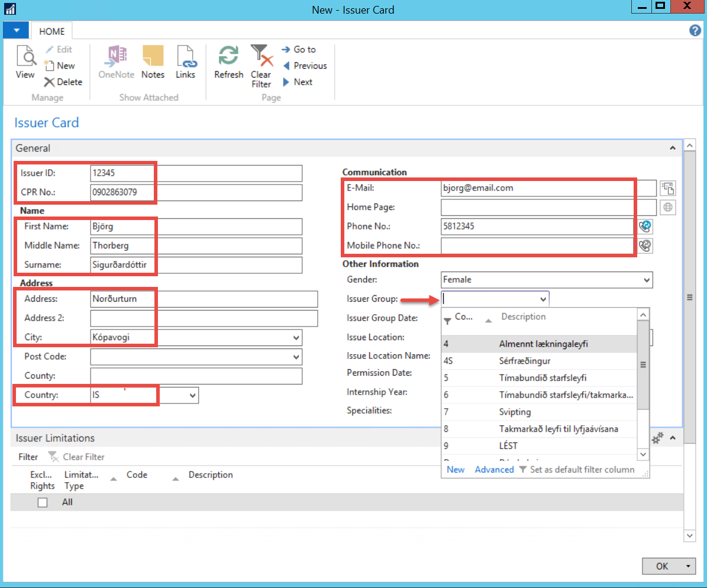Click the OK button
707x588 pixels.
click(662, 566)
